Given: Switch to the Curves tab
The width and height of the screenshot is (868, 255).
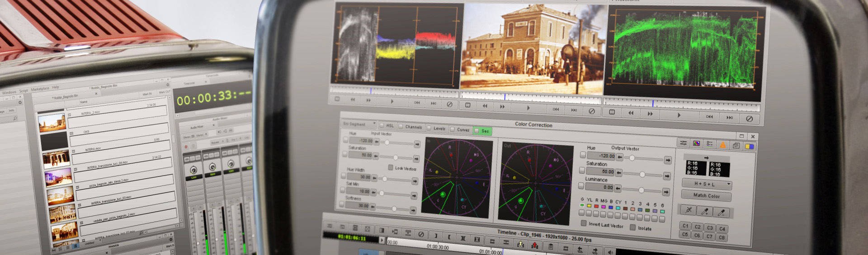Looking at the screenshot, I should (x=461, y=130).
